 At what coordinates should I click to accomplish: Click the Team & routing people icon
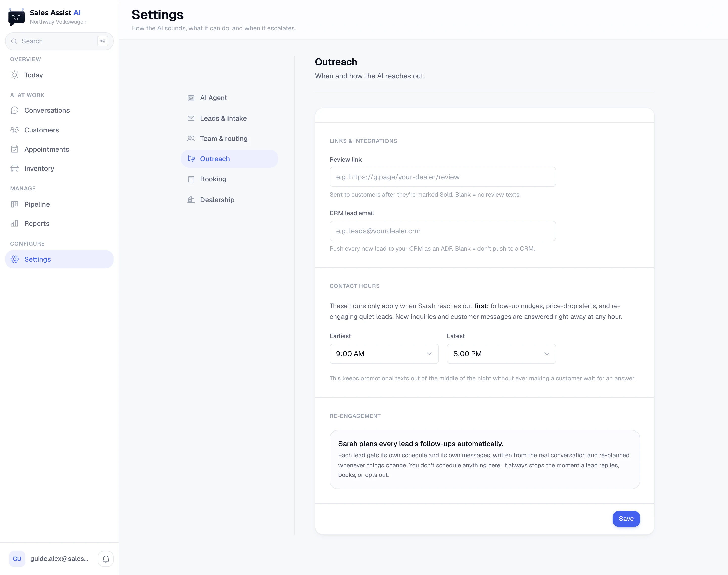pyautogui.click(x=191, y=139)
